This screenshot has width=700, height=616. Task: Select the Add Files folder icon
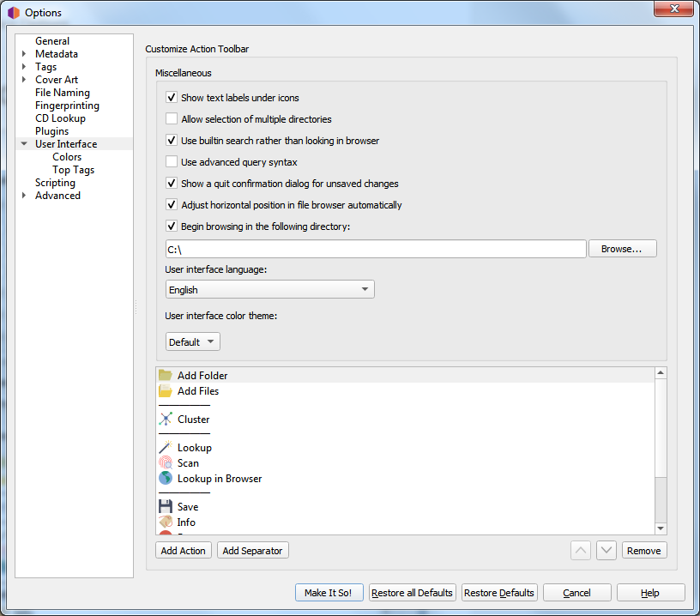pyautogui.click(x=166, y=390)
